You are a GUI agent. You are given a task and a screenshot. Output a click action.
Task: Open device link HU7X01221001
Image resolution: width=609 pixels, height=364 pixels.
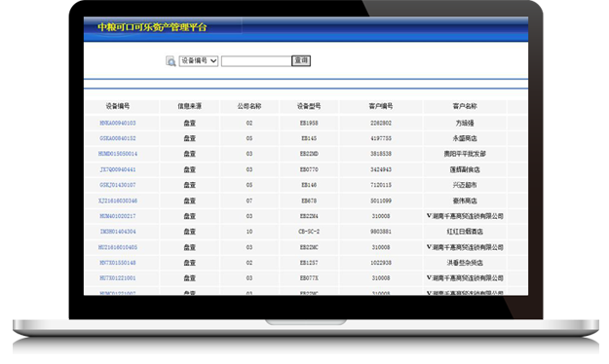coord(118,278)
